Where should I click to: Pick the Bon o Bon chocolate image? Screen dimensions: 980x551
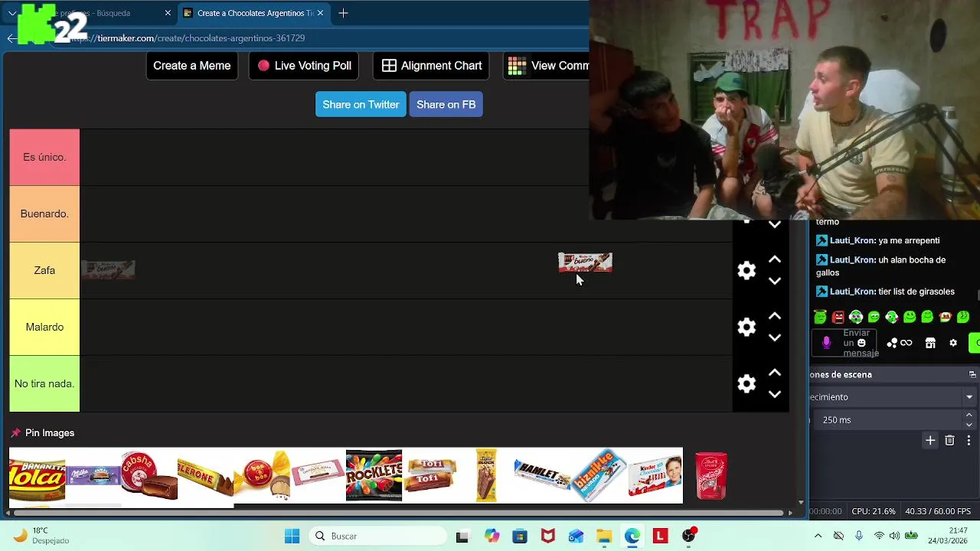262,476
